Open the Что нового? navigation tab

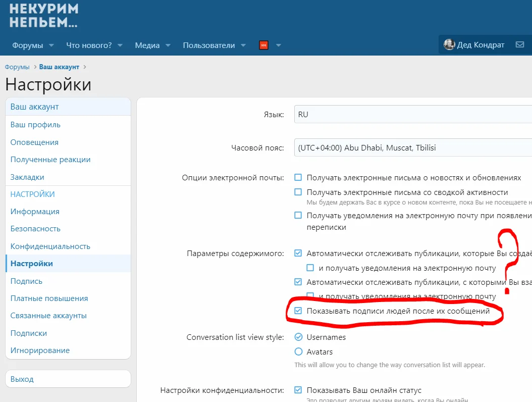[x=89, y=45]
